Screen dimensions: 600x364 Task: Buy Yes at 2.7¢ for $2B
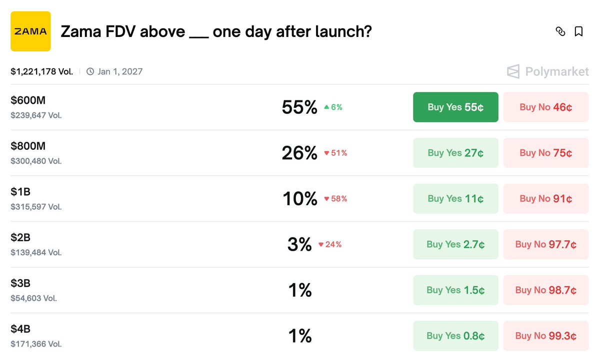tap(455, 244)
